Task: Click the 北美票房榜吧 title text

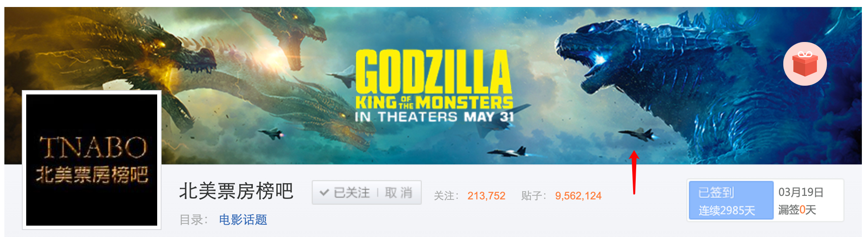Action: pos(236,192)
